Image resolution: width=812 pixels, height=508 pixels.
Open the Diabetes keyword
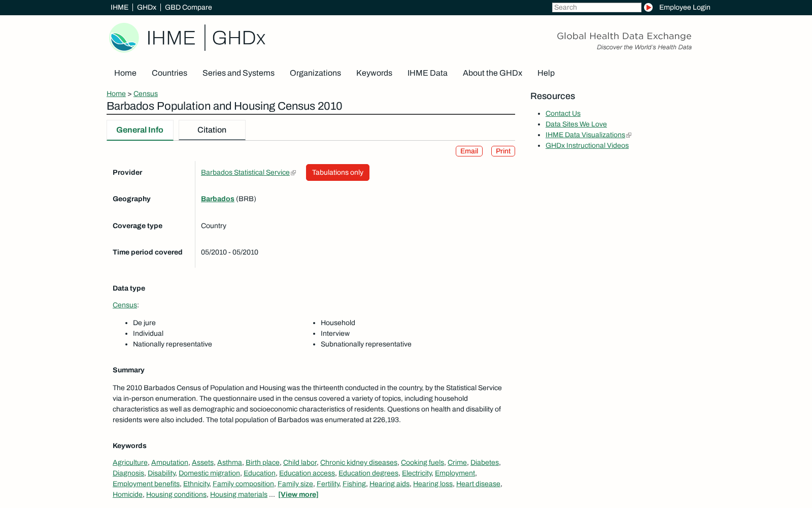tap(485, 462)
